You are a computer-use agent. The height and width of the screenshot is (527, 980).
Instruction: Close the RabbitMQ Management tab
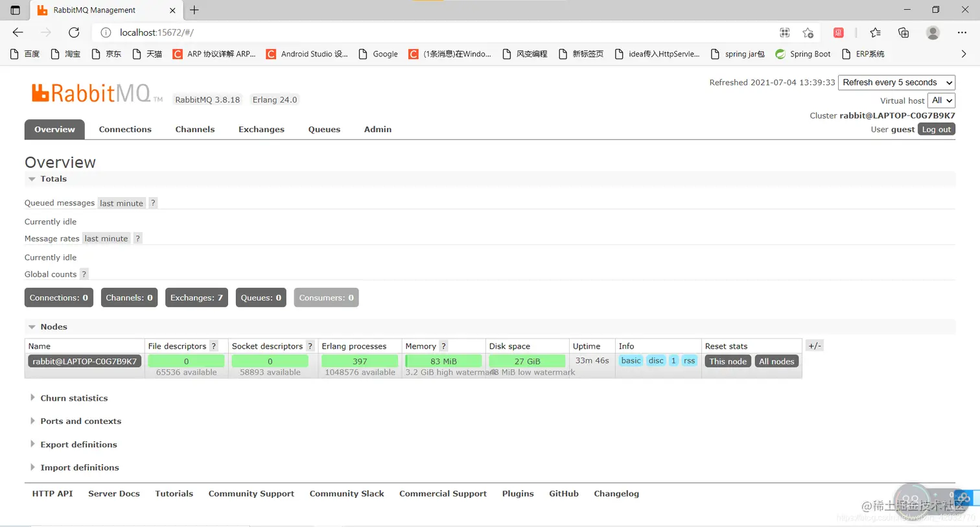pos(172,10)
